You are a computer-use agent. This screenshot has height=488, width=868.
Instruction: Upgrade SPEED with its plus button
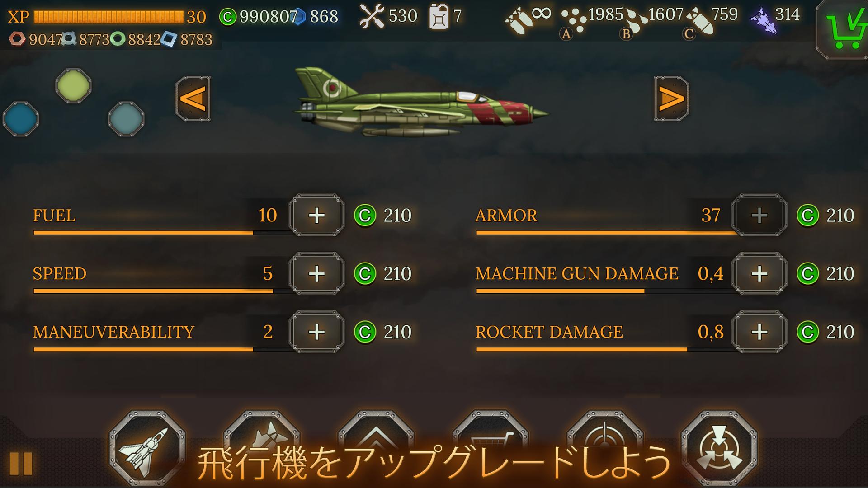coord(316,273)
